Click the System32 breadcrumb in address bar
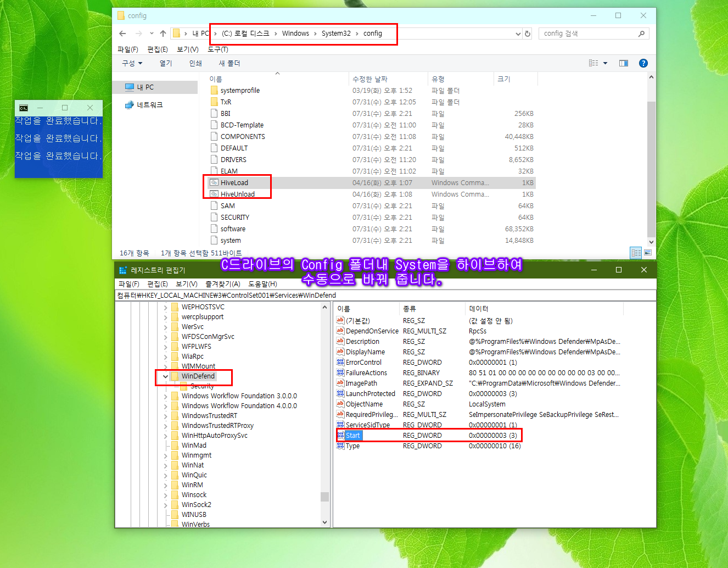 [336, 34]
